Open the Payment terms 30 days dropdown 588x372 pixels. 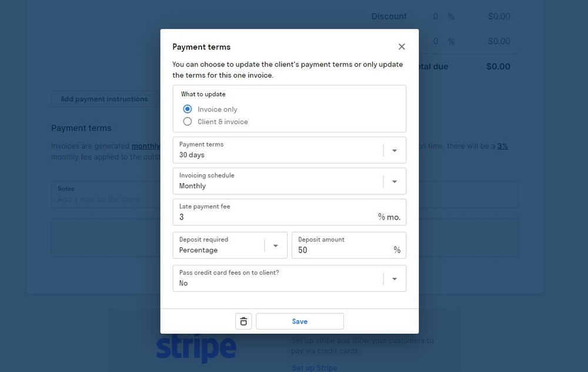(x=289, y=150)
